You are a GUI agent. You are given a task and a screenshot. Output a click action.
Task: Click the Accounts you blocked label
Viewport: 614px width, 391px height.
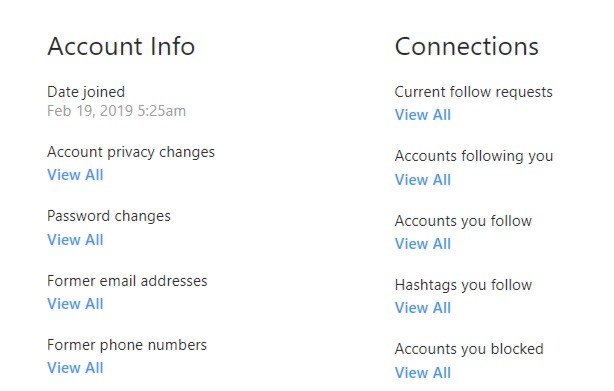(469, 350)
